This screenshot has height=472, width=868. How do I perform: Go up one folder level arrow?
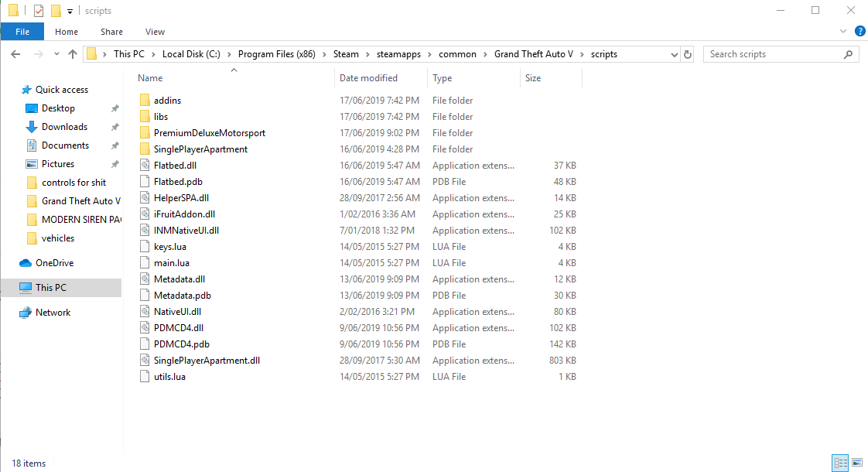pos(73,54)
